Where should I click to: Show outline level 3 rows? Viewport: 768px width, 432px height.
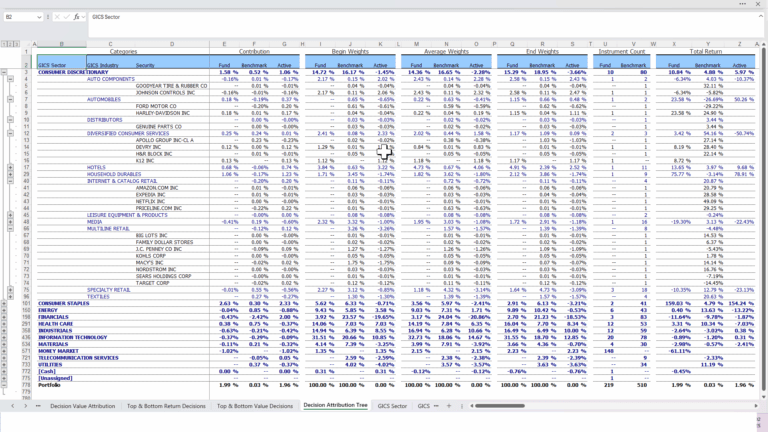click(x=18, y=44)
